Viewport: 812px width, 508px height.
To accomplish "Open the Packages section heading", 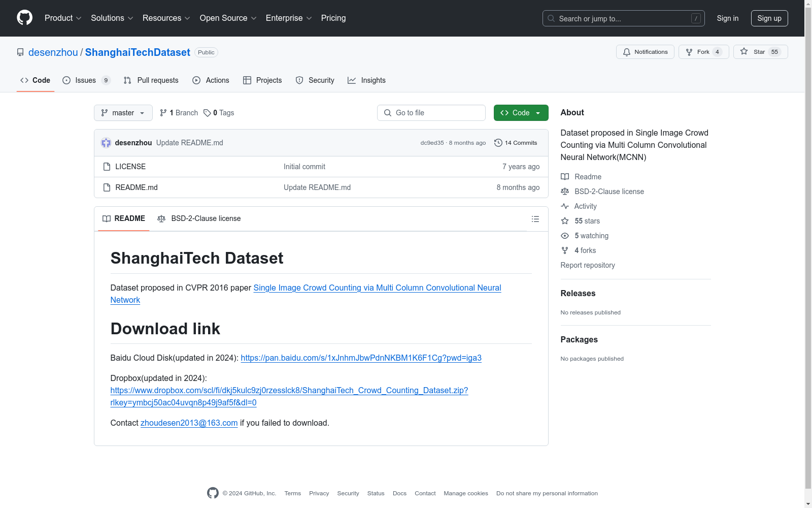I will 579,339.
